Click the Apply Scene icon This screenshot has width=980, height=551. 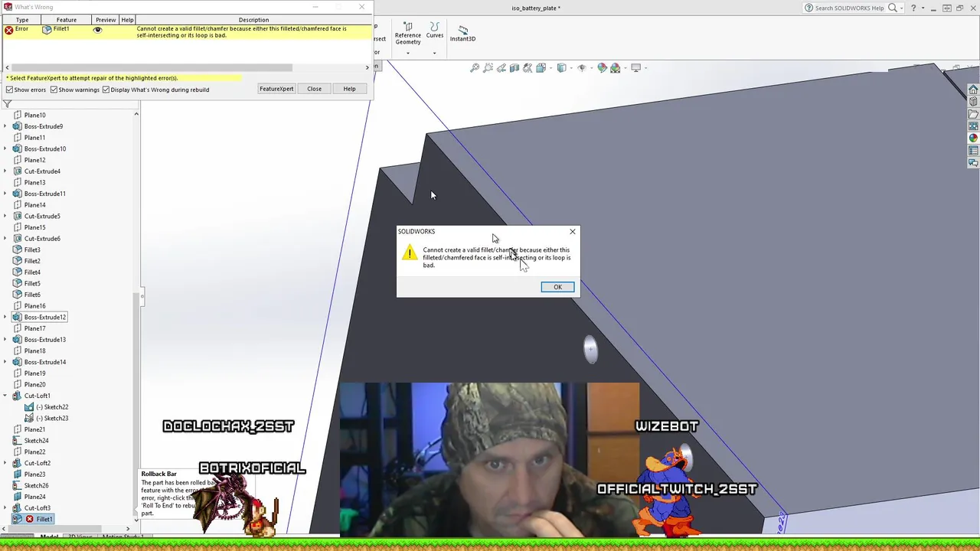point(615,68)
